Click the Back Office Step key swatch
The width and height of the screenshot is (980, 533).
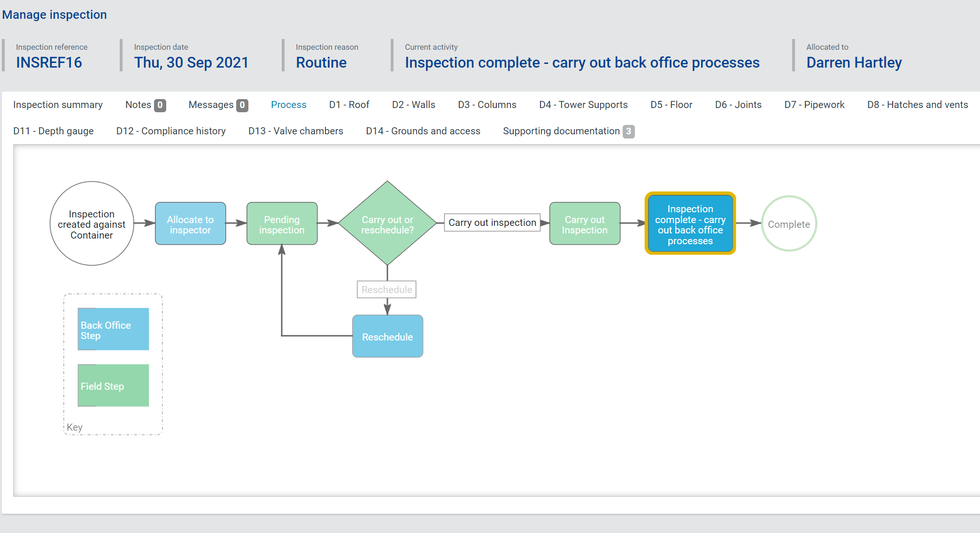tap(113, 329)
